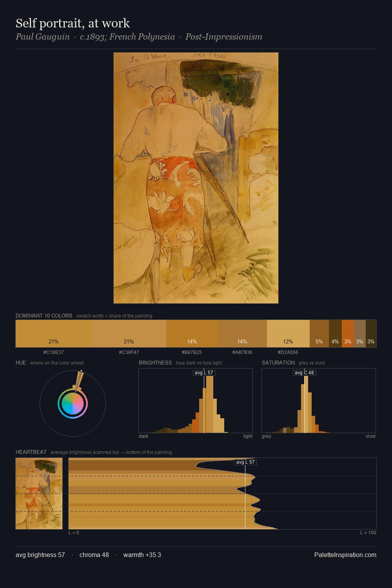
Task: Click the title 'Self portrait, at work'
Action: [73, 23]
